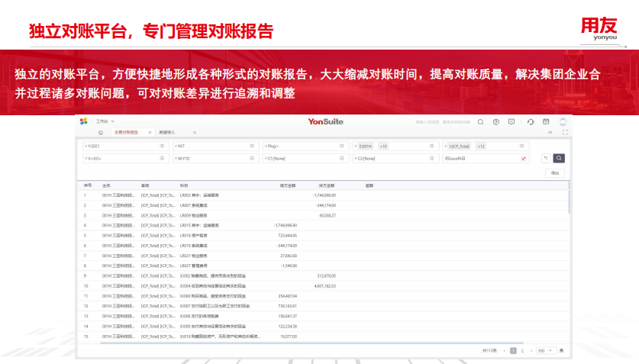Open the customer service headset icon
This screenshot has height=364, width=639.
tap(531, 122)
